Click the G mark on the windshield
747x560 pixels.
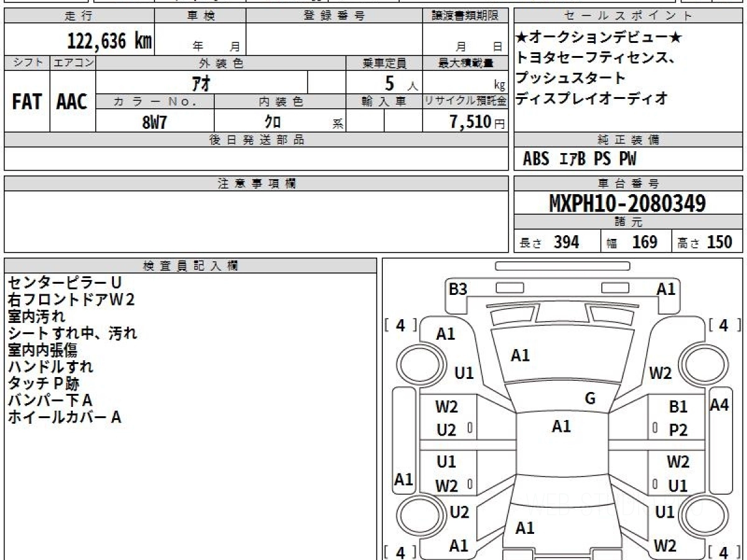pos(590,398)
